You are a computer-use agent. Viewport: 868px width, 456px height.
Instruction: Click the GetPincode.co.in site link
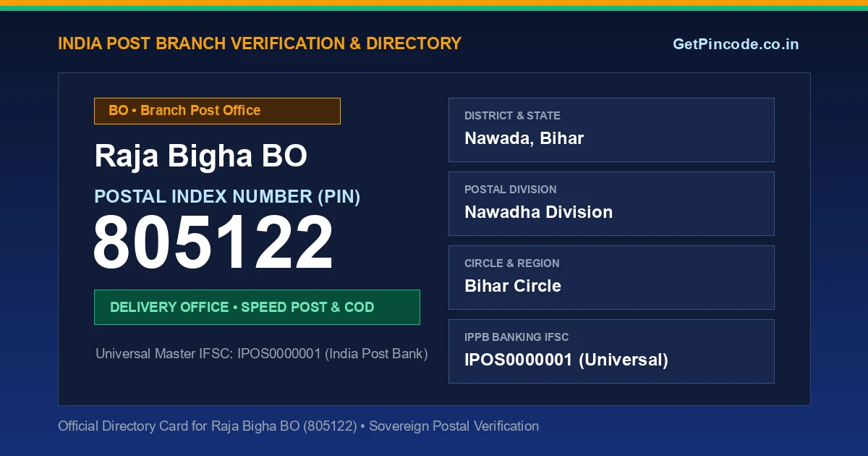(736, 44)
